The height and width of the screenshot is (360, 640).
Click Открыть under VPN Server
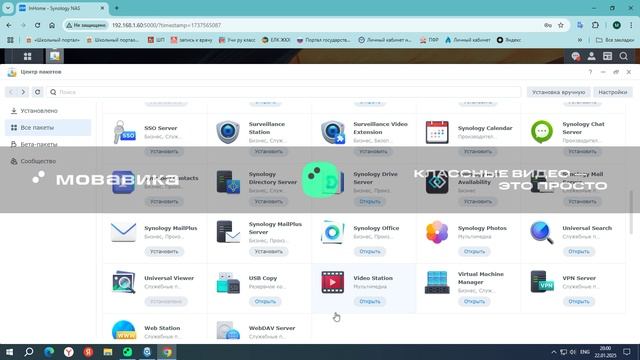579,301
